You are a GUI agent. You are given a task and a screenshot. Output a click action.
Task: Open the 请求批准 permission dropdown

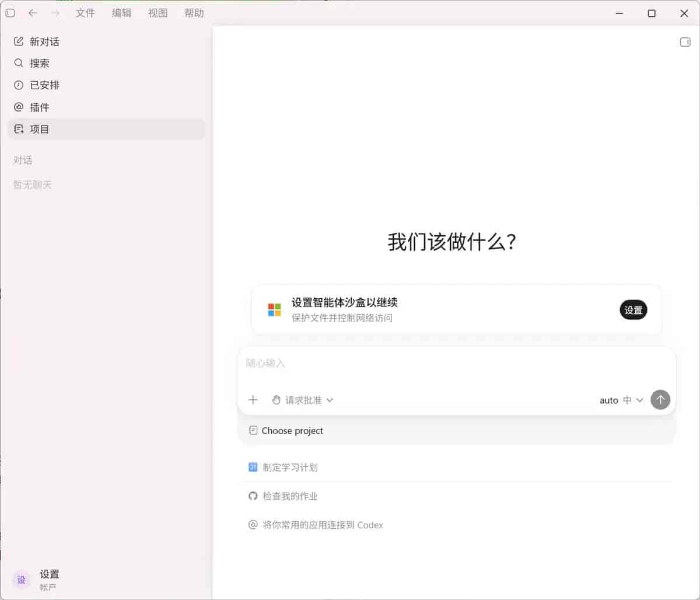[x=302, y=400]
